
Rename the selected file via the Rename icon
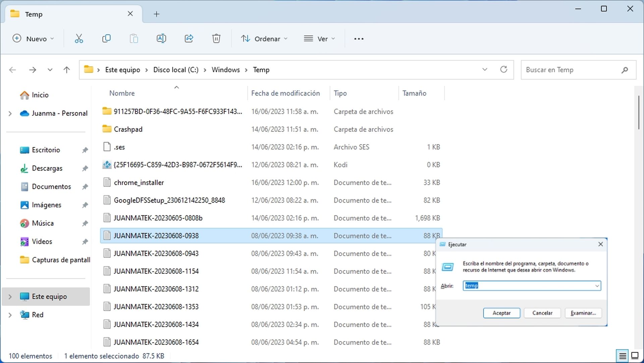pyautogui.click(x=161, y=38)
